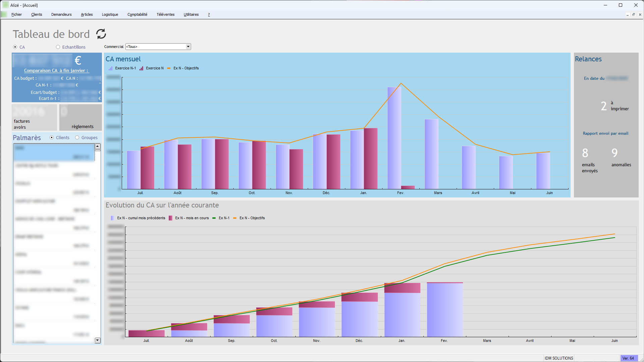Click the Exercice N-1 legend icon

(x=111, y=68)
